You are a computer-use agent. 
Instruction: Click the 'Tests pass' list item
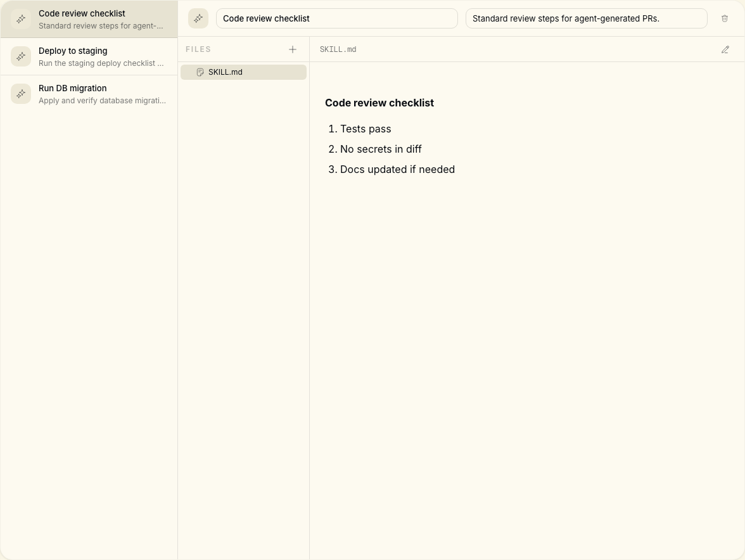(x=366, y=129)
